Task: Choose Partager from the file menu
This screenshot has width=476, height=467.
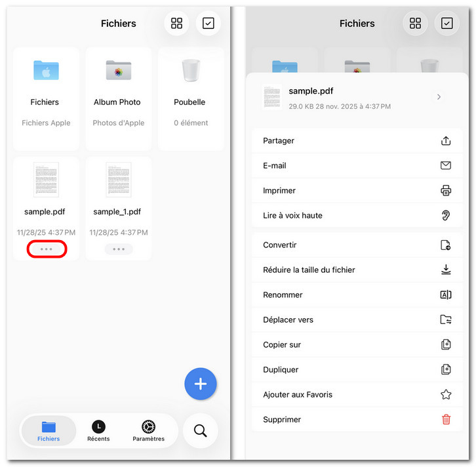Action: pyautogui.click(x=357, y=140)
